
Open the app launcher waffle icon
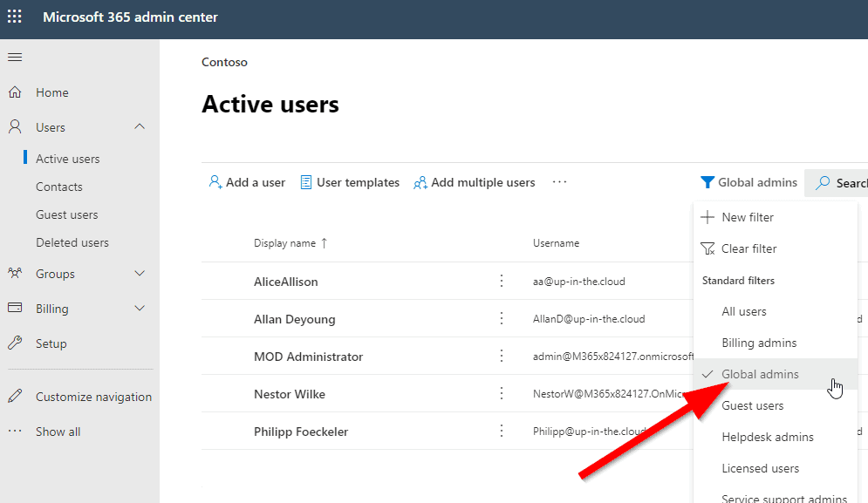click(15, 17)
